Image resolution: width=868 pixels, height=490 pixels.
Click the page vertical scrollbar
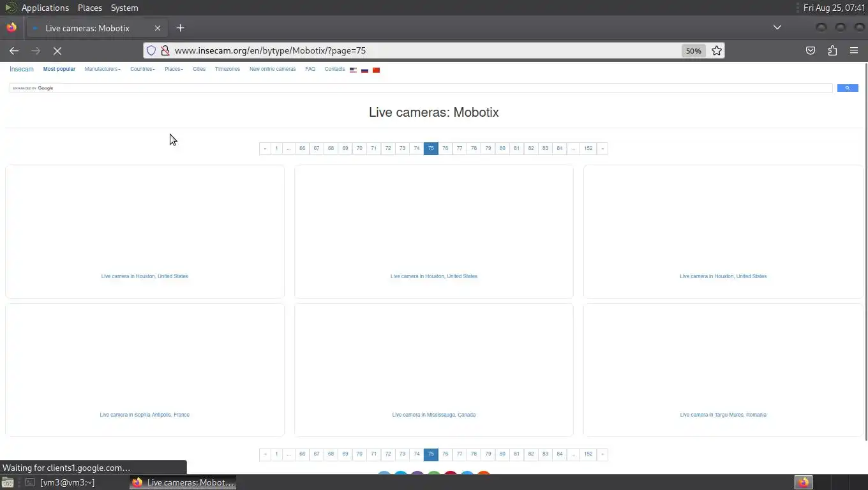[865, 251]
